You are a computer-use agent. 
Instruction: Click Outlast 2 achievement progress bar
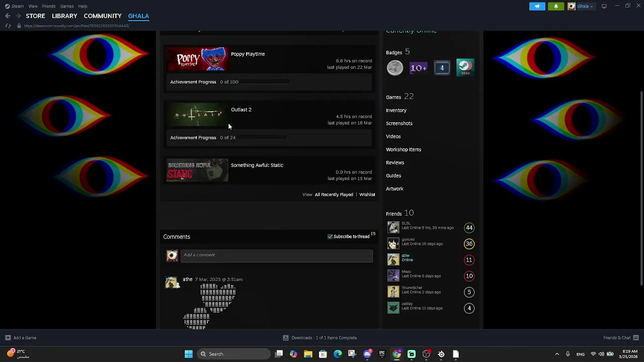262,137
